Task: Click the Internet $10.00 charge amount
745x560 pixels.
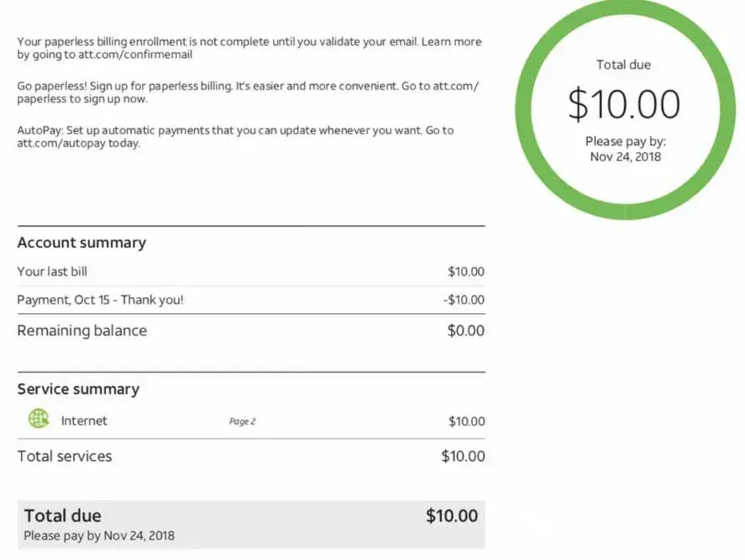Action: [x=466, y=421]
